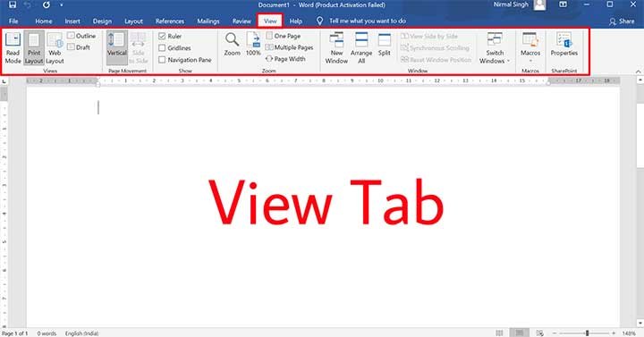Click Tell me what you want to do
This screenshot has height=337, width=644.
tap(368, 21)
